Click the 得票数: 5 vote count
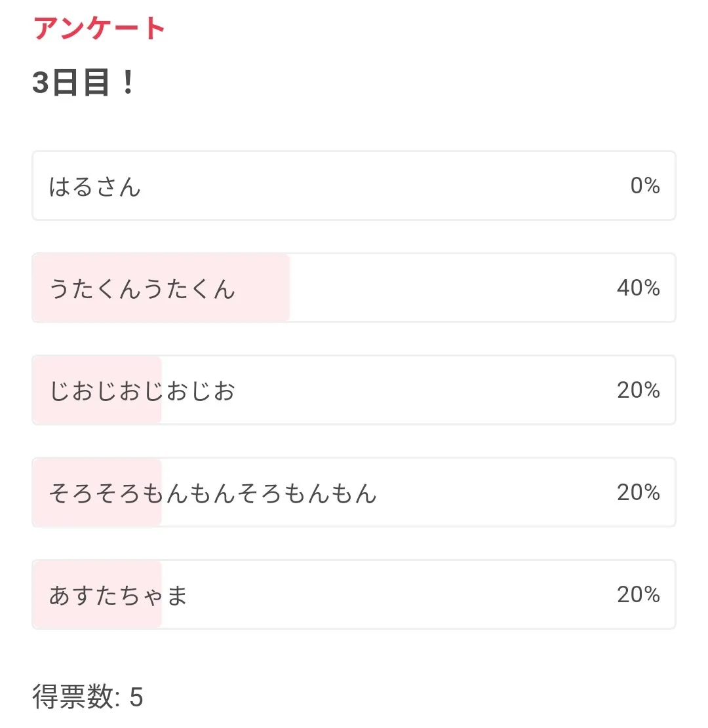This screenshot has height=728, width=708. click(87, 698)
